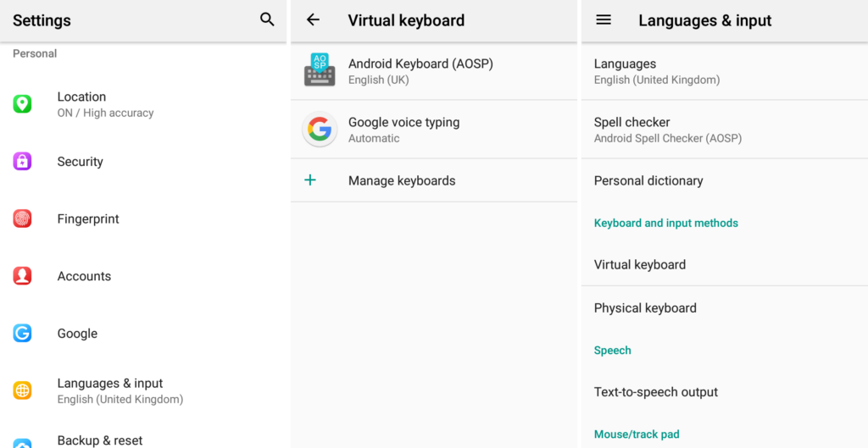Go back from Virtual keyboard screen
This screenshot has height=448, width=868.
[x=314, y=20]
